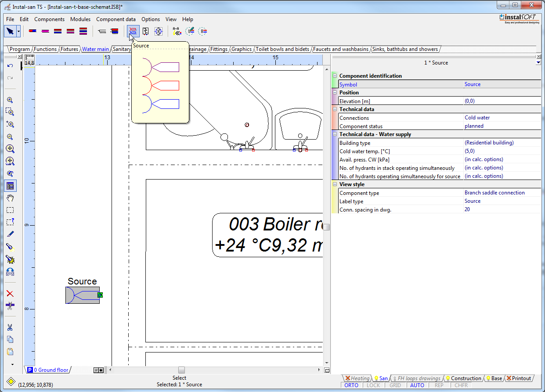
Task: Select the dashed rectangle selection tool
Action: (x=10, y=210)
